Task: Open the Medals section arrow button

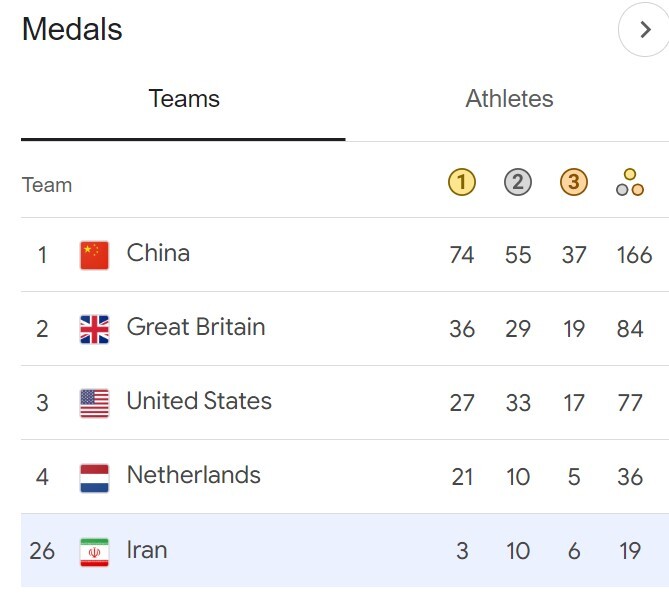Action: [645, 30]
